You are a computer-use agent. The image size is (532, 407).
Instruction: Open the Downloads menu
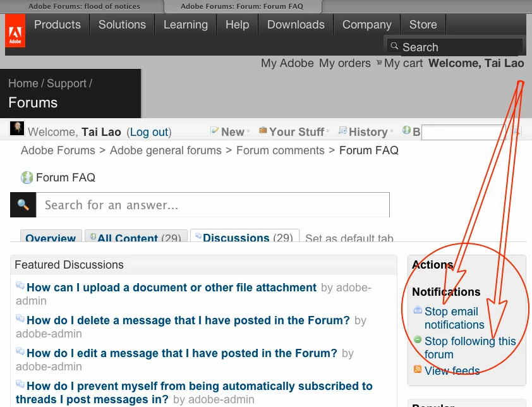[x=296, y=25]
